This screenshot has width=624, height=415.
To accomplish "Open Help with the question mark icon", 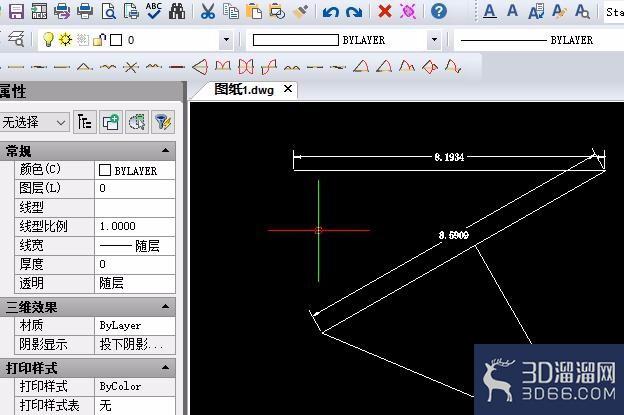I will 439,11.
